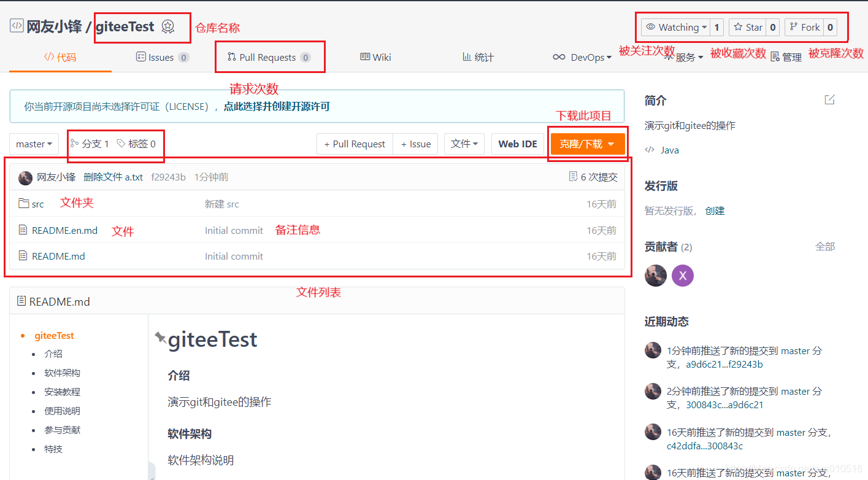Open the 分支 1 link
Image resolution: width=868 pixels, height=480 pixels.
90,144
